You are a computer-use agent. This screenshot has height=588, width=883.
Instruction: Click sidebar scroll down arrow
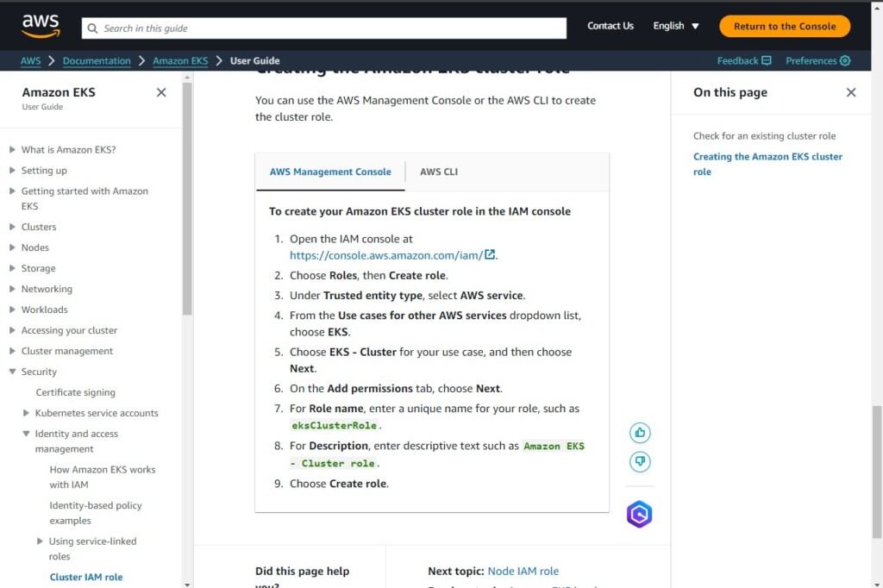point(187,585)
